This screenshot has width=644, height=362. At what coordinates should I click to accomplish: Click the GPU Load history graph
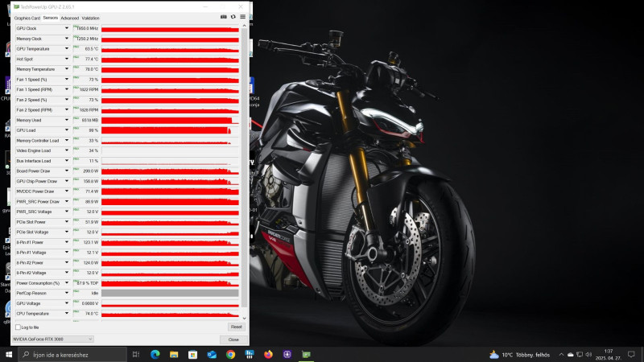[x=170, y=130]
